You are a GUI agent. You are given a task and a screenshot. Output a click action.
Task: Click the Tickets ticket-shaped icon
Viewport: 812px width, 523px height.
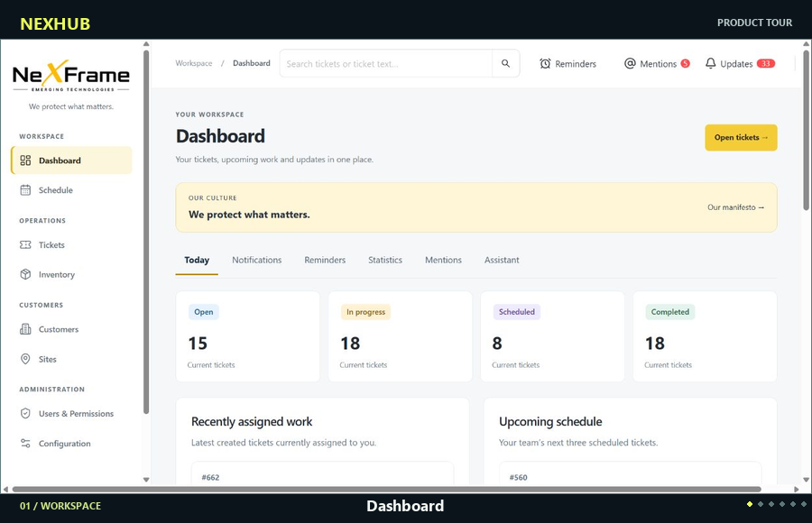point(25,245)
